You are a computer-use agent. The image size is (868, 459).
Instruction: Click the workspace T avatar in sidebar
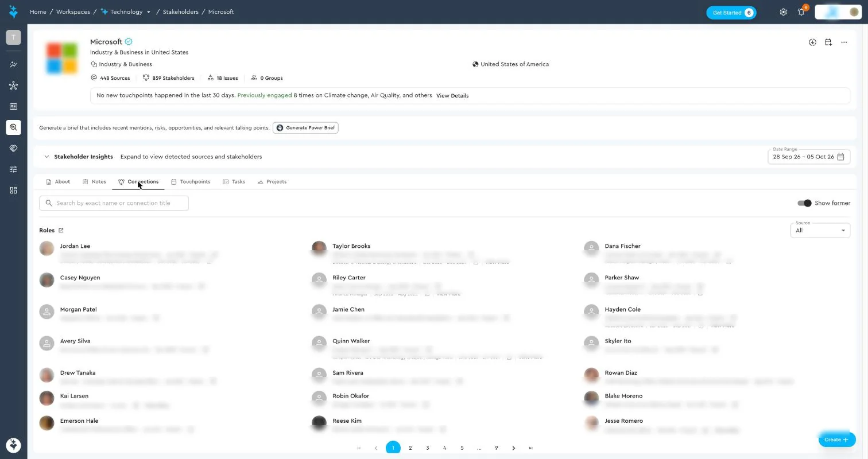[13, 37]
